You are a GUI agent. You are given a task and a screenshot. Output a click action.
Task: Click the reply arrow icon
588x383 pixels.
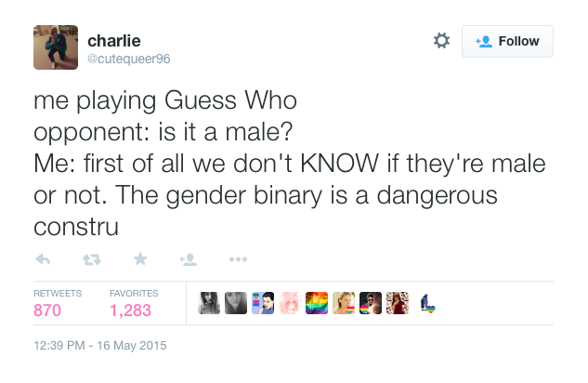[43, 258]
